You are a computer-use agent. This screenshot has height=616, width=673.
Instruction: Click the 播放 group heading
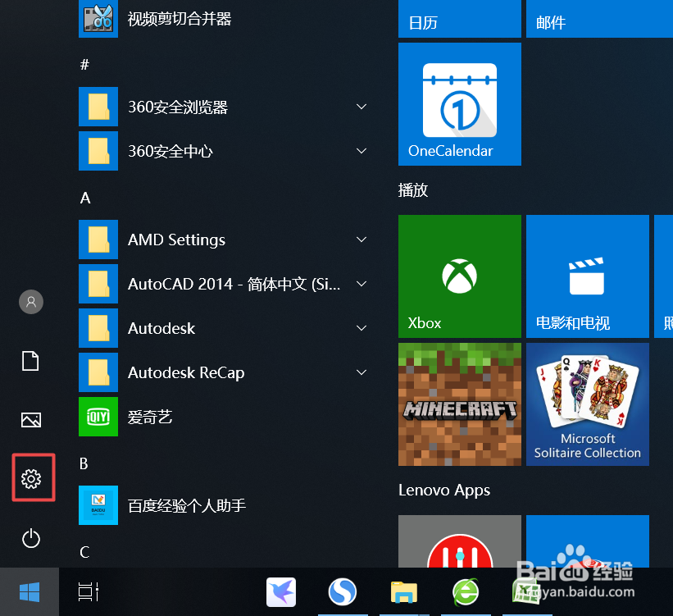(413, 189)
